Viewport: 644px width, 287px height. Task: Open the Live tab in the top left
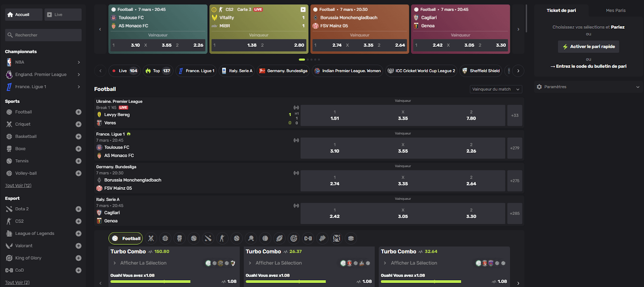[x=63, y=15]
